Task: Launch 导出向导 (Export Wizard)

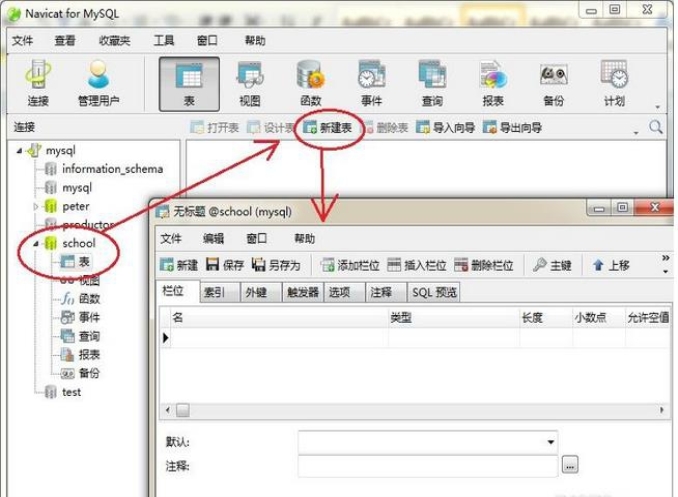Action: click(x=512, y=128)
